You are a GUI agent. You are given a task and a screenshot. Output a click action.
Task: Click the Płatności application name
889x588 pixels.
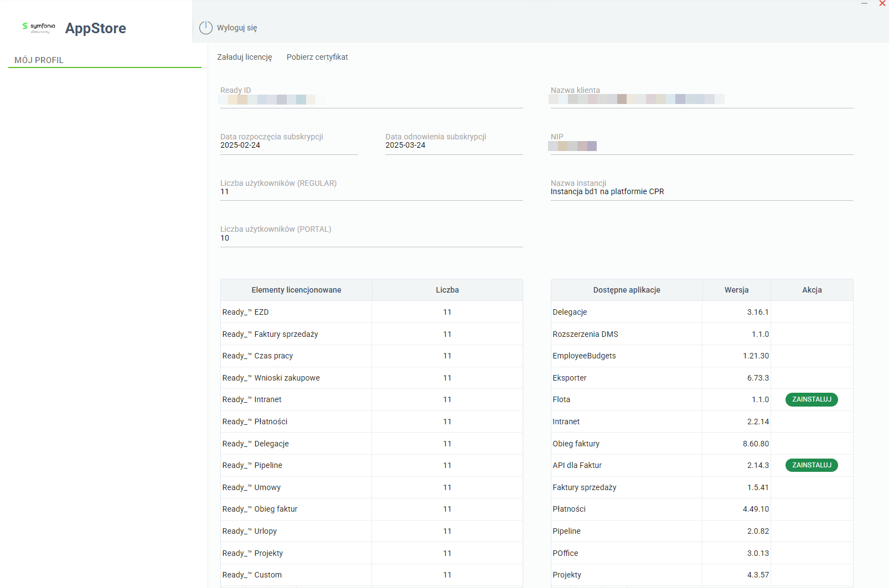568,509
